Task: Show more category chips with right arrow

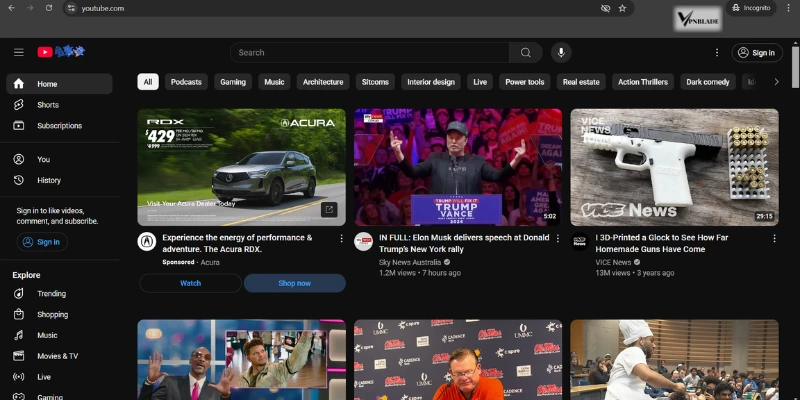Action: (x=777, y=82)
